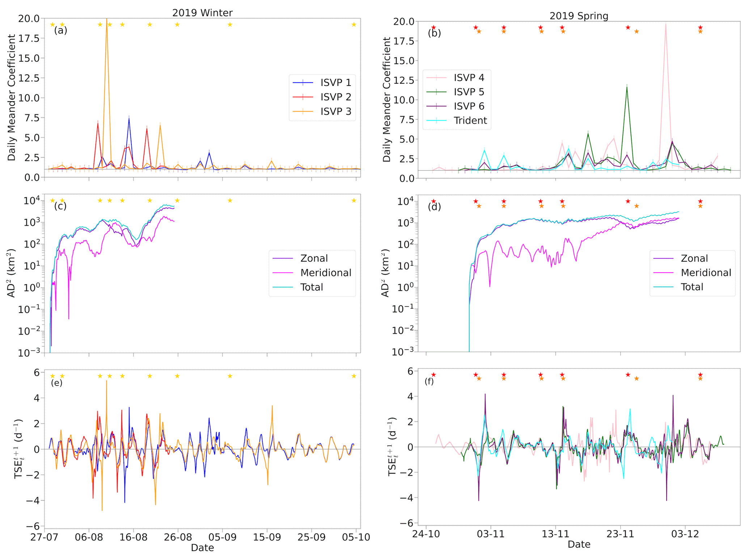The height and width of the screenshot is (560, 748).
Task: Select the ISVP 5 legend label
Action: (469, 92)
